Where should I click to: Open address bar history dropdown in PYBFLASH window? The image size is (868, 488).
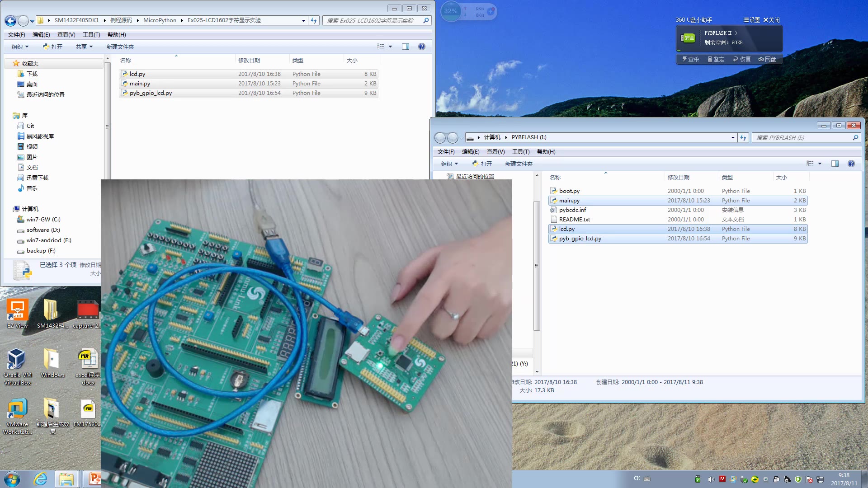732,137
